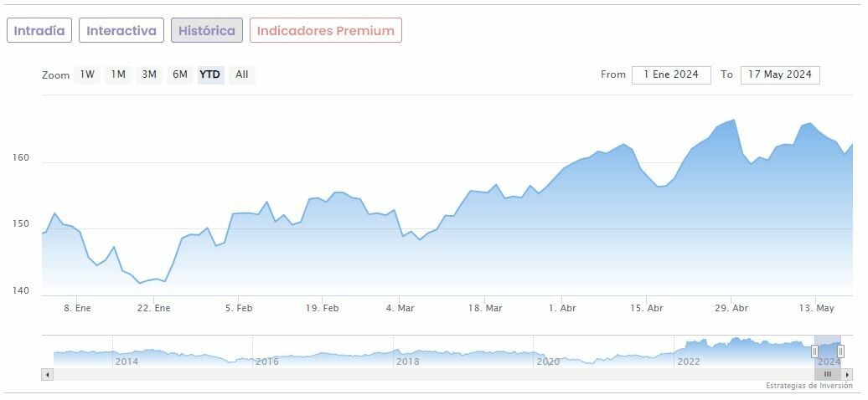868x400 pixels.
Task: Click the scrollbar right arrow
Action: (848, 374)
